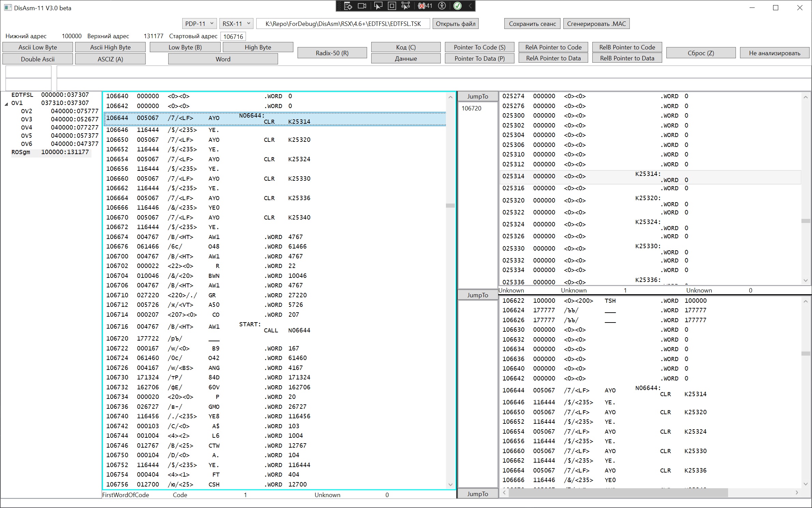Select ROSgm segment in the tree
The height and width of the screenshot is (508, 812).
(21, 152)
